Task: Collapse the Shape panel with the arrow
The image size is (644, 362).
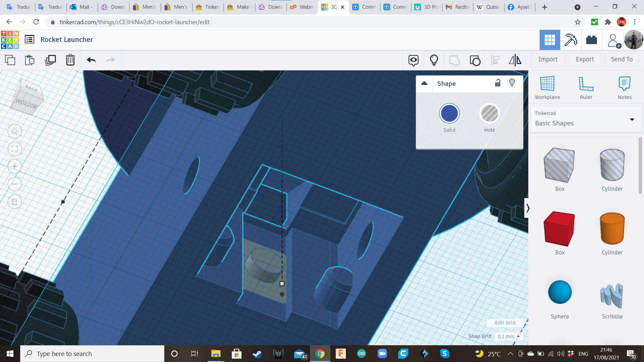Action: click(424, 83)
